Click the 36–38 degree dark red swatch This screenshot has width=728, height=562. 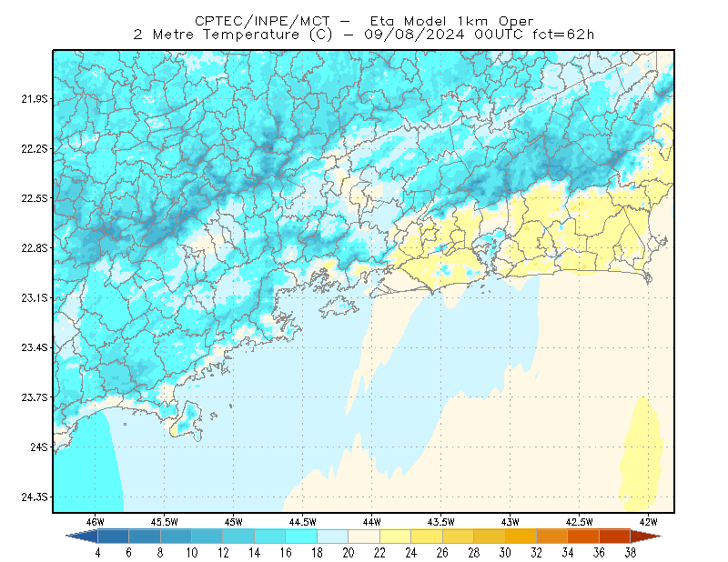point(615,537)
